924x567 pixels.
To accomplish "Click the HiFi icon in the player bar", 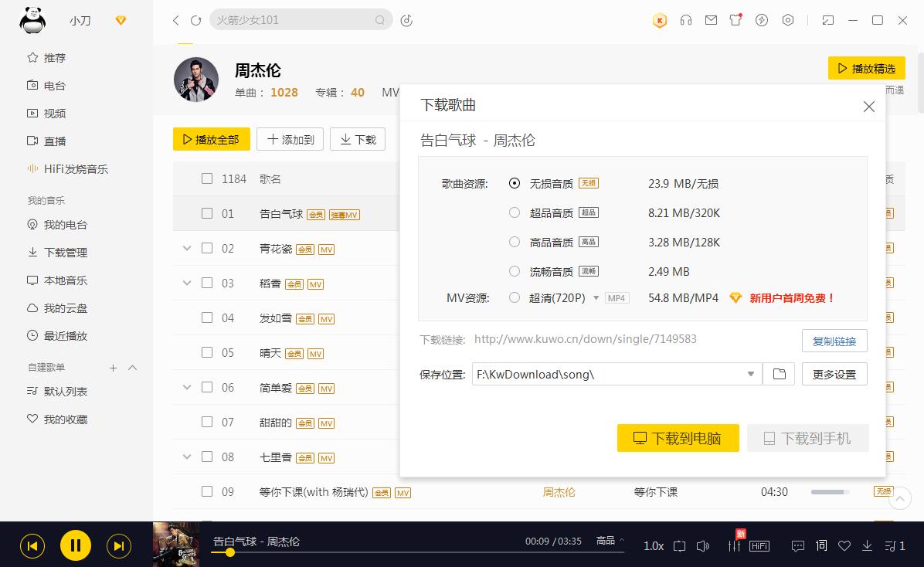I will point(759,546).
